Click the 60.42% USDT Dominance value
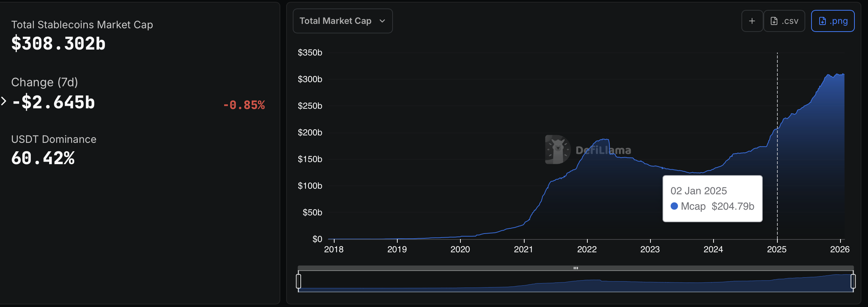 [43, 158]
